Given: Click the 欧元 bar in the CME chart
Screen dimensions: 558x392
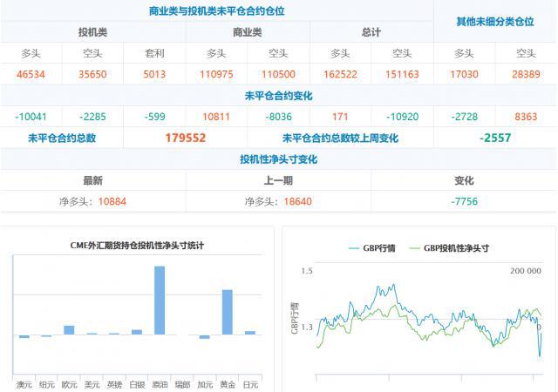Looking at the screenshot, I should click(x=69, y=330).
